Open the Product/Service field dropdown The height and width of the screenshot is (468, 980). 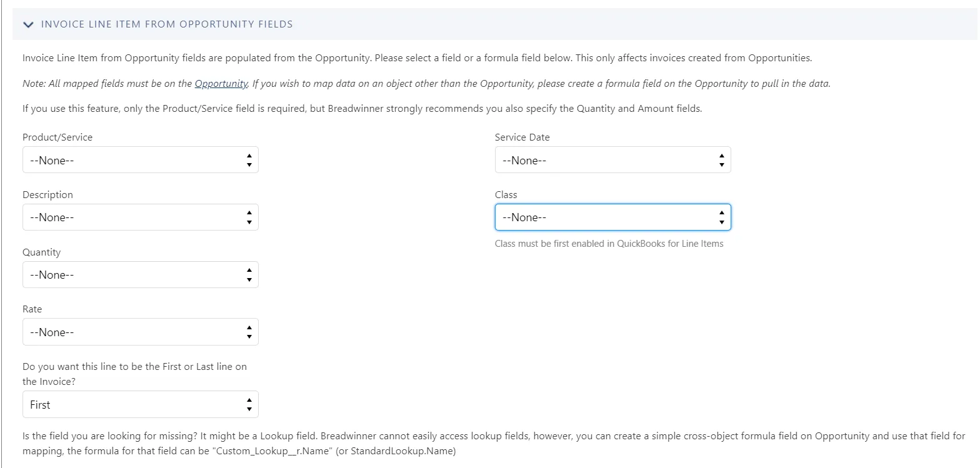pos(141,160)
